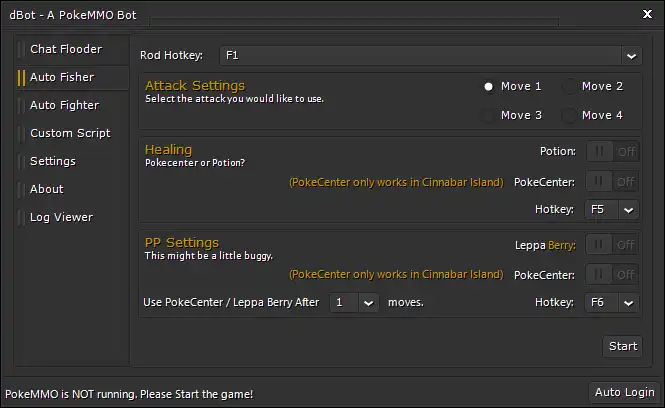665x408 pixels.
Task: Click the Auto Login button
Action: point(624,392)
